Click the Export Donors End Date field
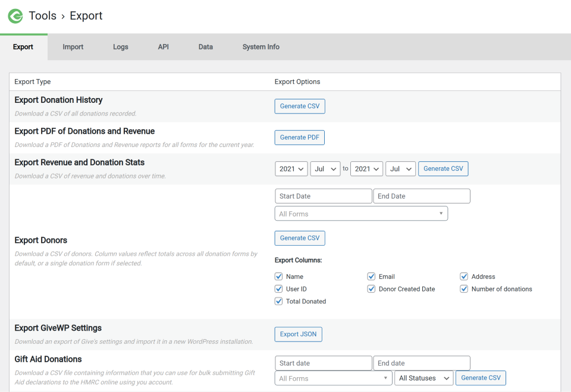Image resolution: width=571 pixels, height=392 pixels. click(x=422, y=196)
